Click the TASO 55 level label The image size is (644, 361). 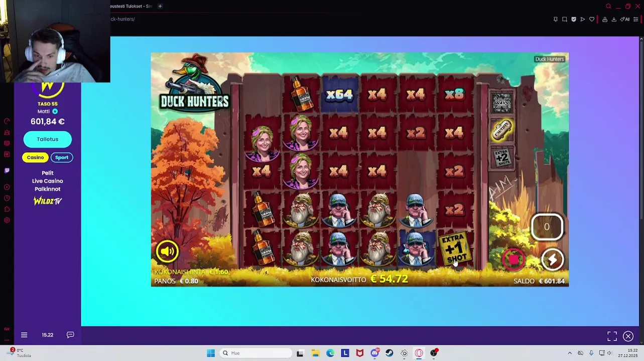[48, 104]
